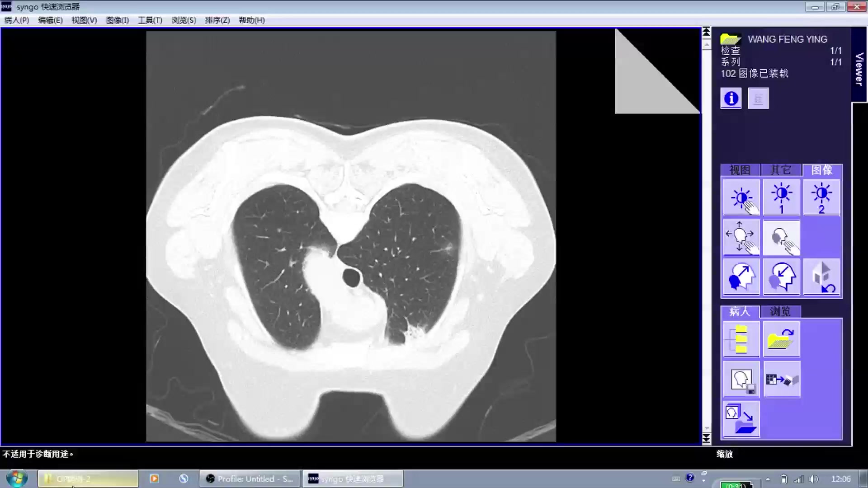Viewport: 868px width, 488px height.
Task: Click the yellow folder icon by WANG FENG YING
Action: 731,39
